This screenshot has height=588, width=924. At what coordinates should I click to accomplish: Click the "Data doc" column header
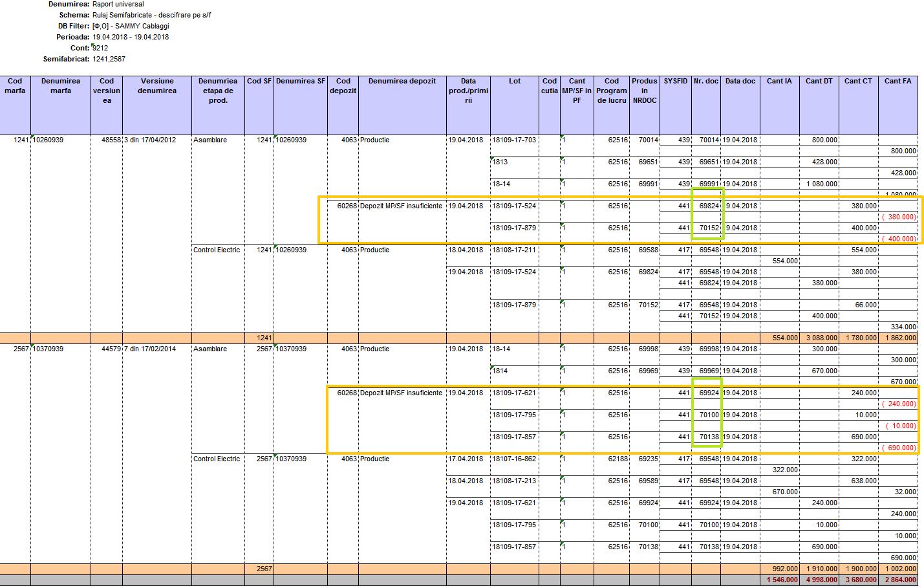(740, 105)
